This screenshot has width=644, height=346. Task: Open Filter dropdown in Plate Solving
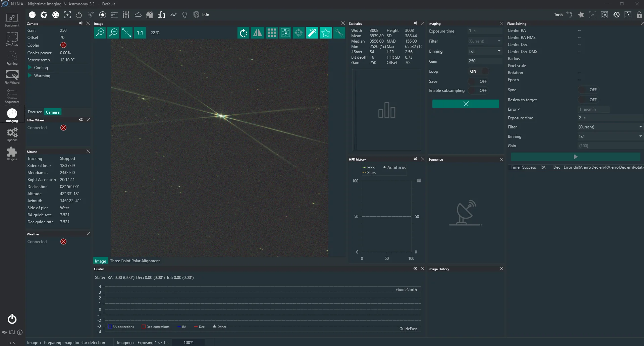click(610, 127)
